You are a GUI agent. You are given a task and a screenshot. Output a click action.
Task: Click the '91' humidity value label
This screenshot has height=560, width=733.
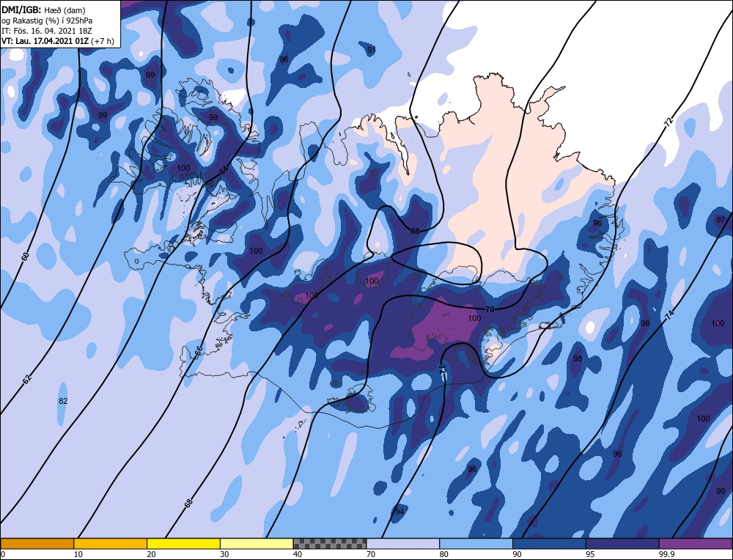pyautogui.click(x=372, y=50)
